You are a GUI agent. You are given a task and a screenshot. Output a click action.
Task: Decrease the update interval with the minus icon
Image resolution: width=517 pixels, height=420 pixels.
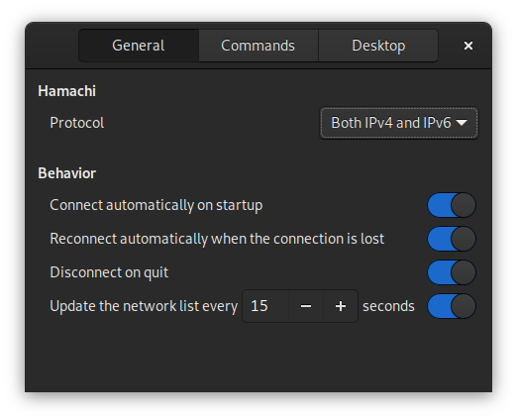[306, 306]
